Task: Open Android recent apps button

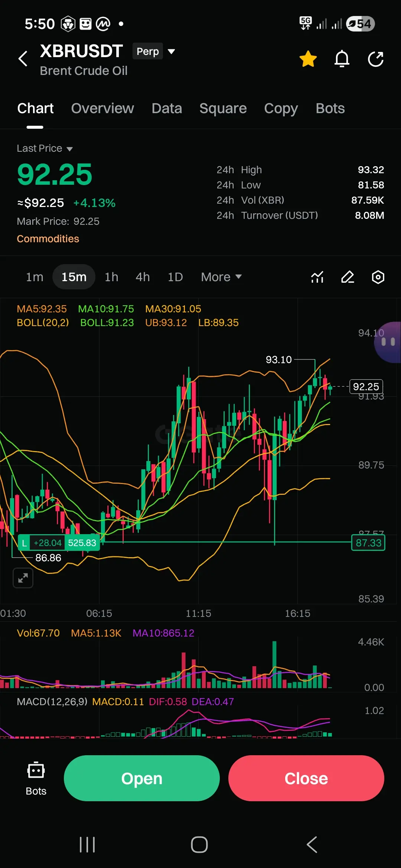Action: tap(87, 845)
